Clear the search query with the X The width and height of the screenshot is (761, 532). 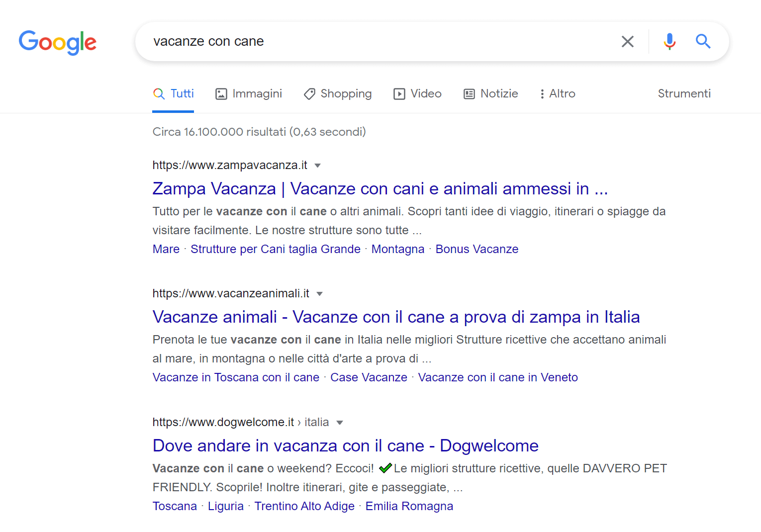(628, 41)
